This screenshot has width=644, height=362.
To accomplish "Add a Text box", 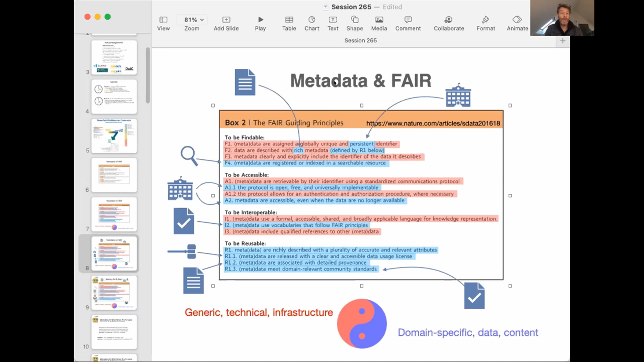I will coord(333,23).
